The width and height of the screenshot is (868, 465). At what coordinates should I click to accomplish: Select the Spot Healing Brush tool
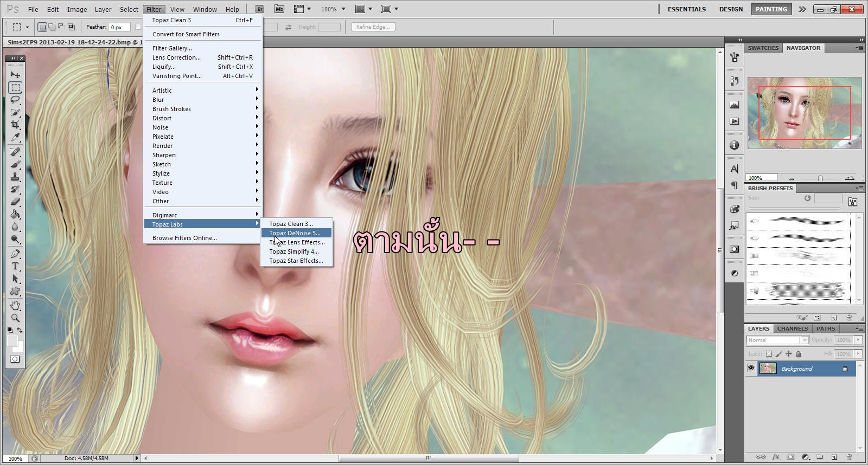15,152
